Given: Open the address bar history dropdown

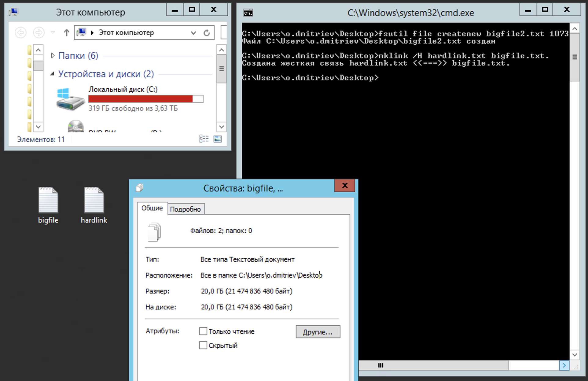Looking at the screenshot, I should click(x=193, y=33).
